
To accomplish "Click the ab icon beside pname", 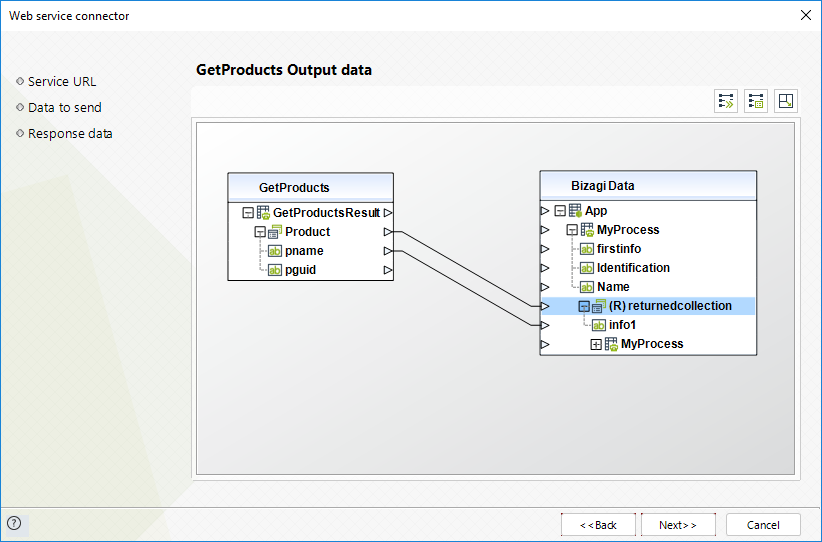I will tap(275, 251).
